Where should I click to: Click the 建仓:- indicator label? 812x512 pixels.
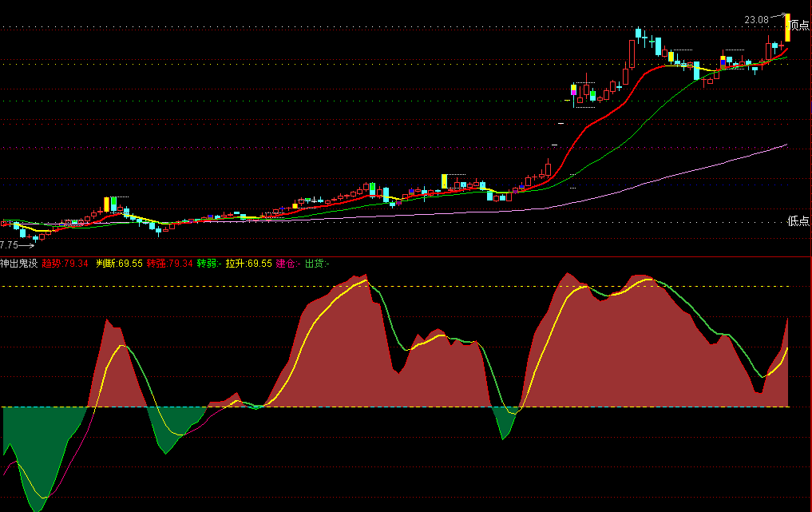(288, 264)
